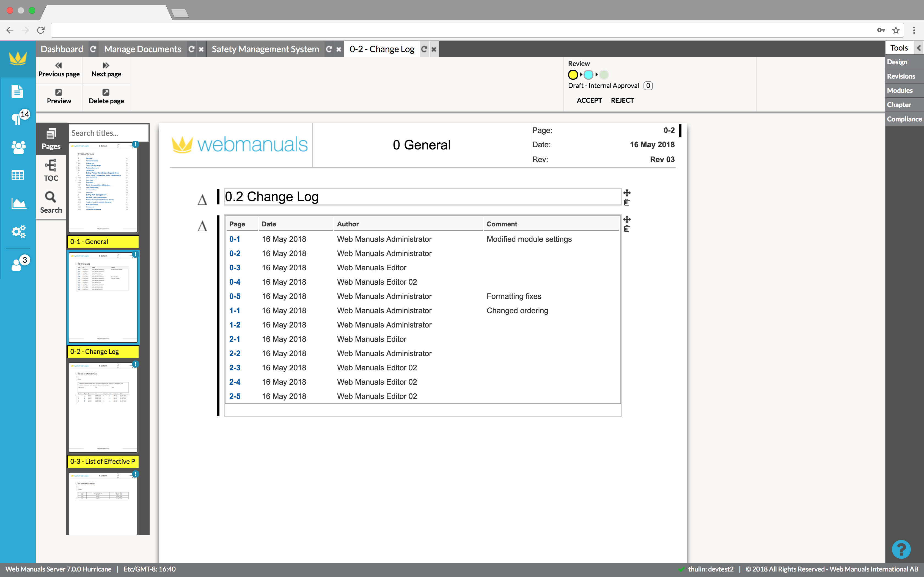Screen dimensions: 924x577
Task: Switch to the Safety Management System tab
Action: click(265, 49)
